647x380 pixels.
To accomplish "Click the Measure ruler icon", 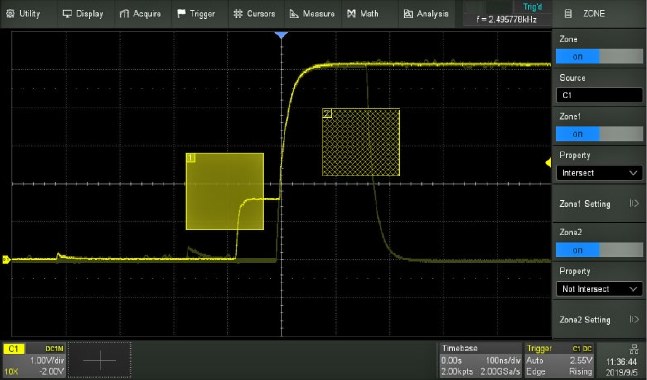I will 294,14.
